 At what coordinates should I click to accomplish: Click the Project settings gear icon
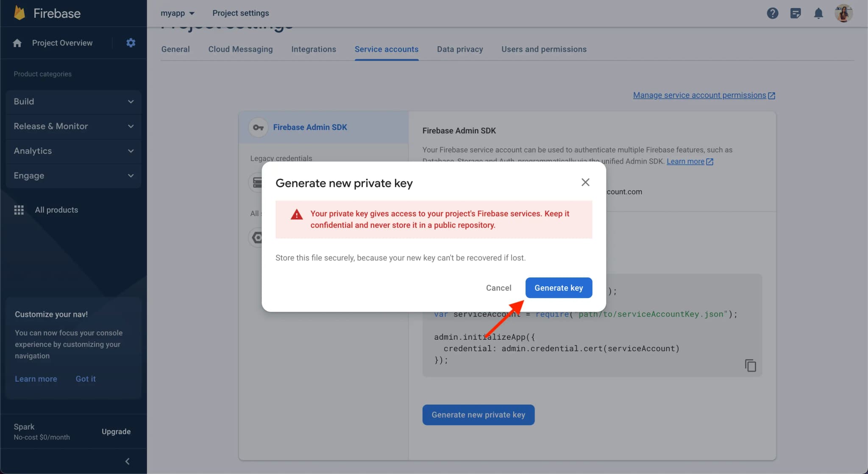click(130, 43)
